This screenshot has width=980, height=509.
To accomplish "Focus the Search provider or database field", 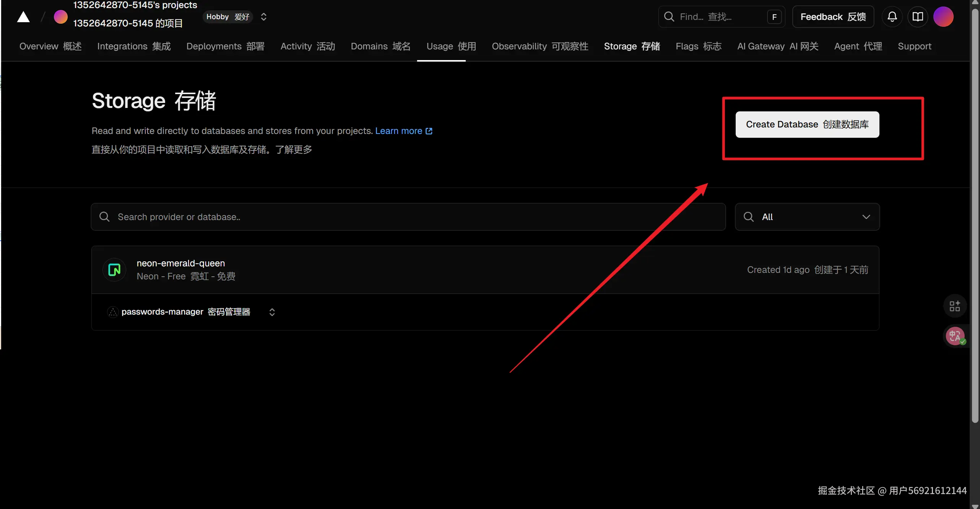I will (x=408, y=217).
